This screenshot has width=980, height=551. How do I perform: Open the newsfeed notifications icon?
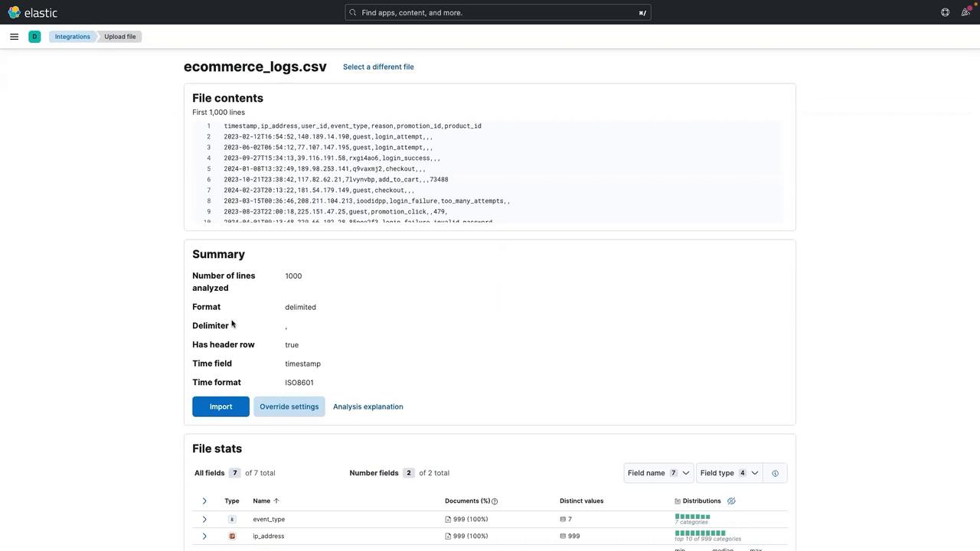click(x=965, y=12)
